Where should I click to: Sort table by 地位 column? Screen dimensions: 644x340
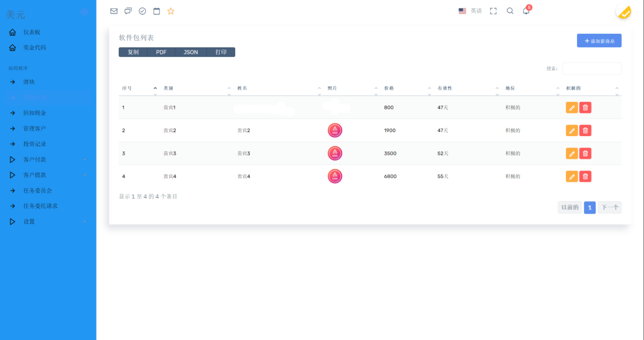pos(532,88)
